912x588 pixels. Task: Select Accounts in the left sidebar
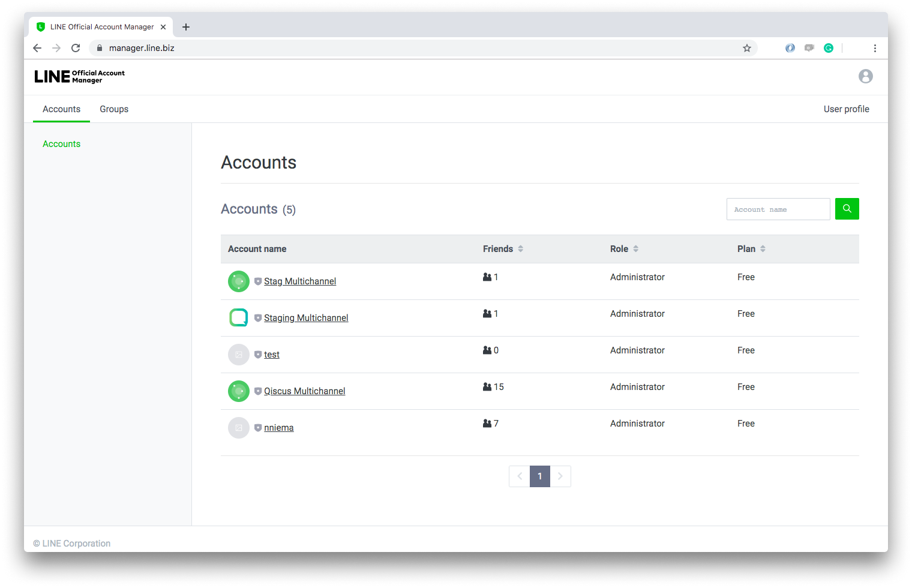tap(61, 144)
